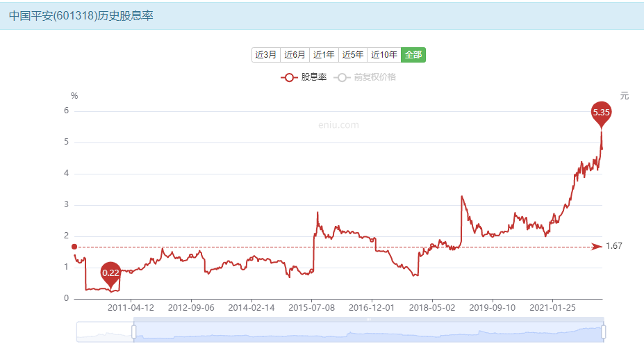Toggle the 前复权价格 legend series
Image resolution: width=644 pixels, height=351 pixels.
click(365, 77)
